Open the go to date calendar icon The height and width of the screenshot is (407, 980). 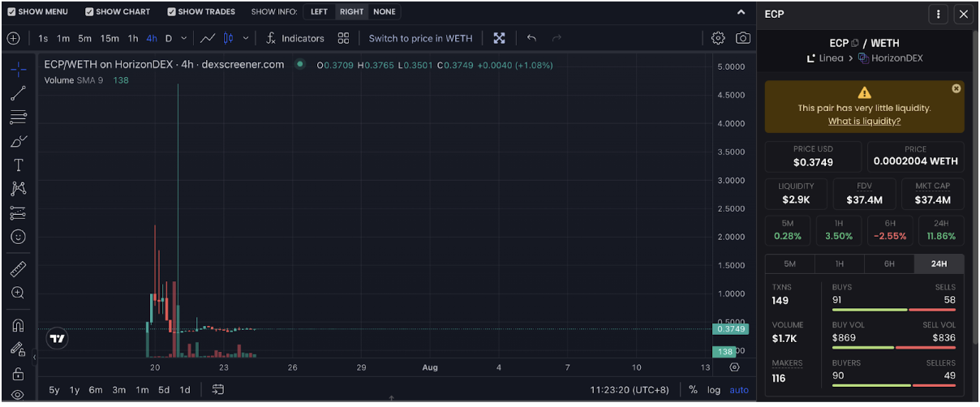218,390
